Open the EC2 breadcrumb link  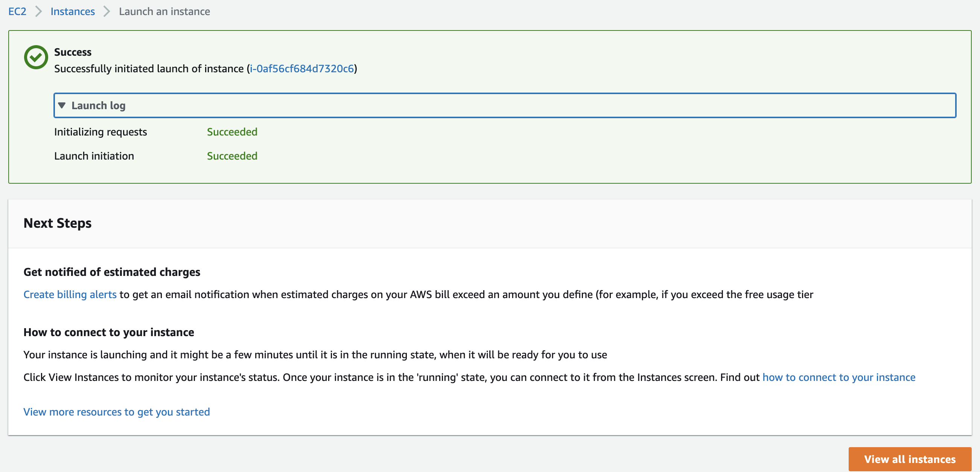pos(17,11)
